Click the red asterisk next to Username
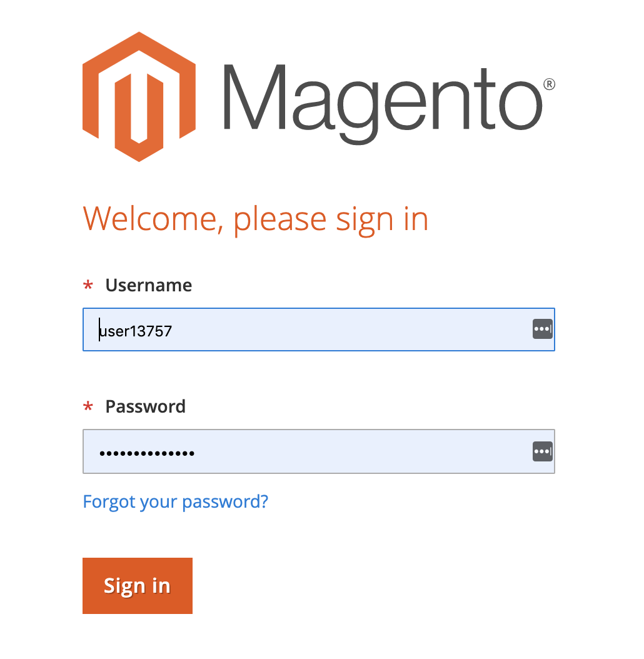The image size is (644, 659). 88,286
